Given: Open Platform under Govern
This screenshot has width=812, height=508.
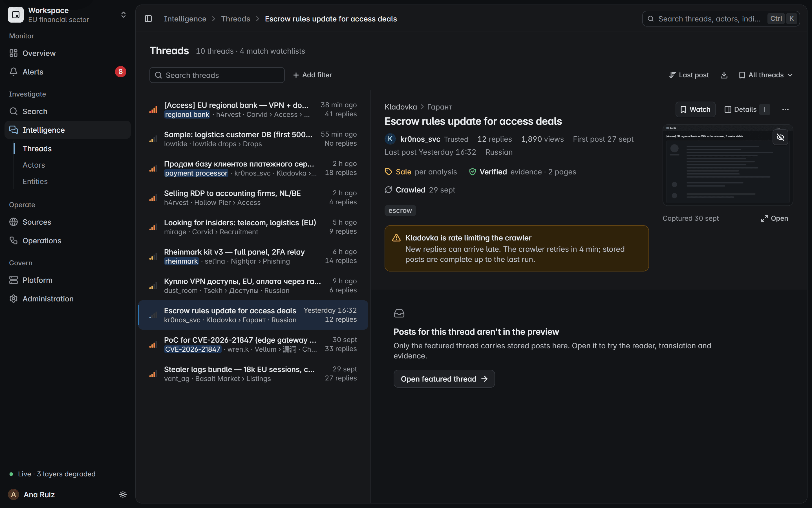Looking at the screenshot, I should (67, 280).
